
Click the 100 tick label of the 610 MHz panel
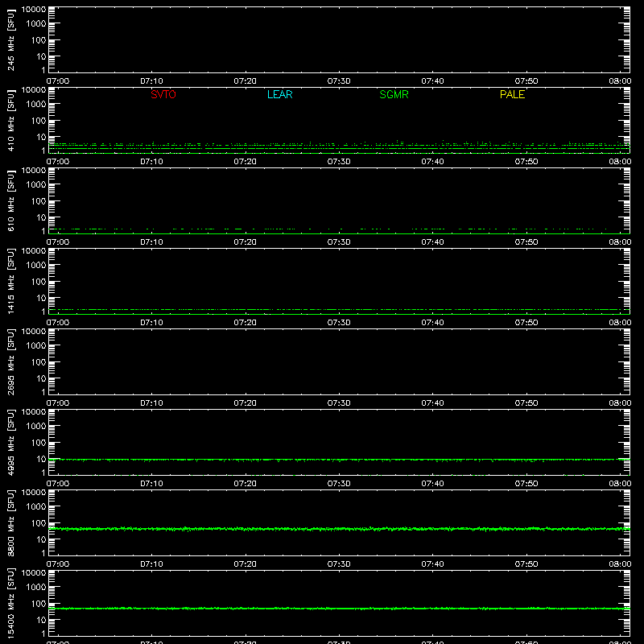39,201
